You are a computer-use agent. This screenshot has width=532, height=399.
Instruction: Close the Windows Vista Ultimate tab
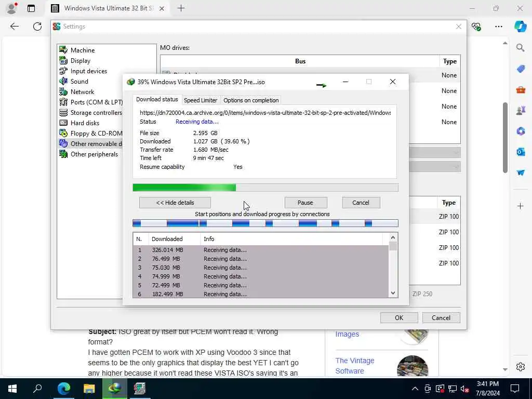click(x=162, y=8)
